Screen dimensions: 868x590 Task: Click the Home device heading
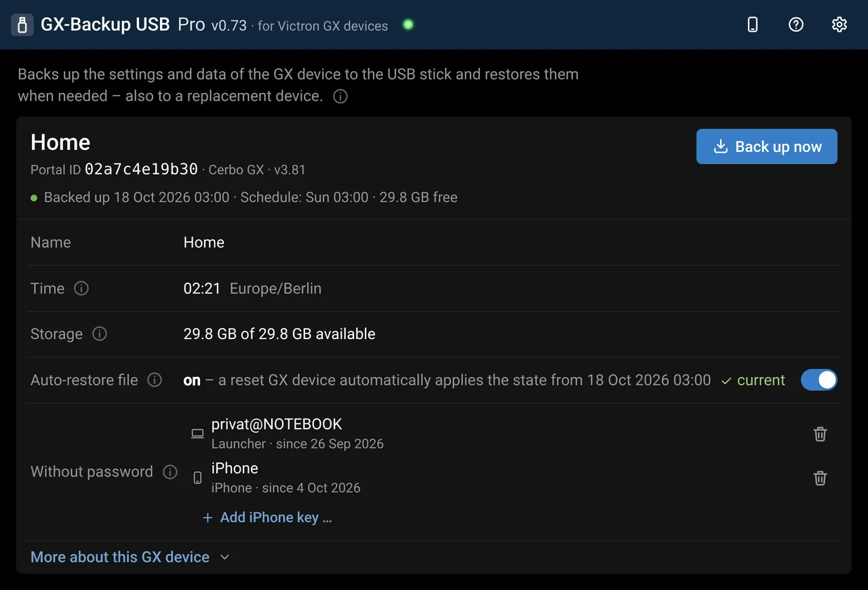pyautogui.click(x=60, y=142)
